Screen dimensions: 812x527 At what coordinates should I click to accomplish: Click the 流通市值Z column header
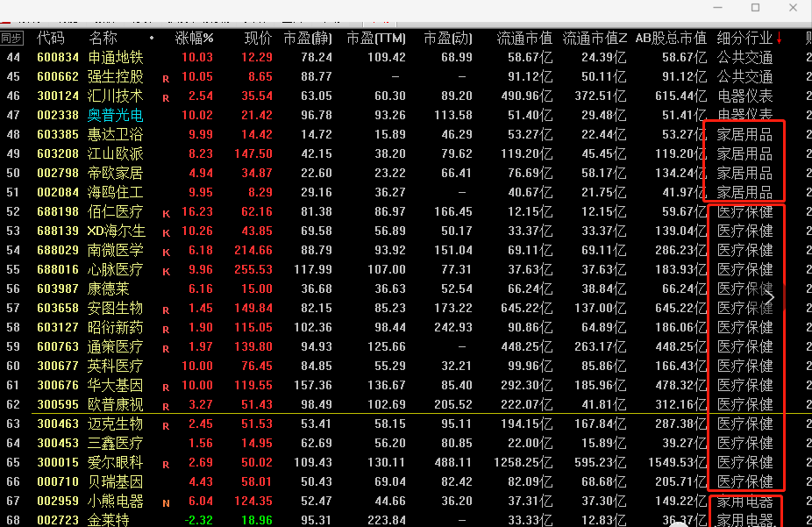pos(595,38)
